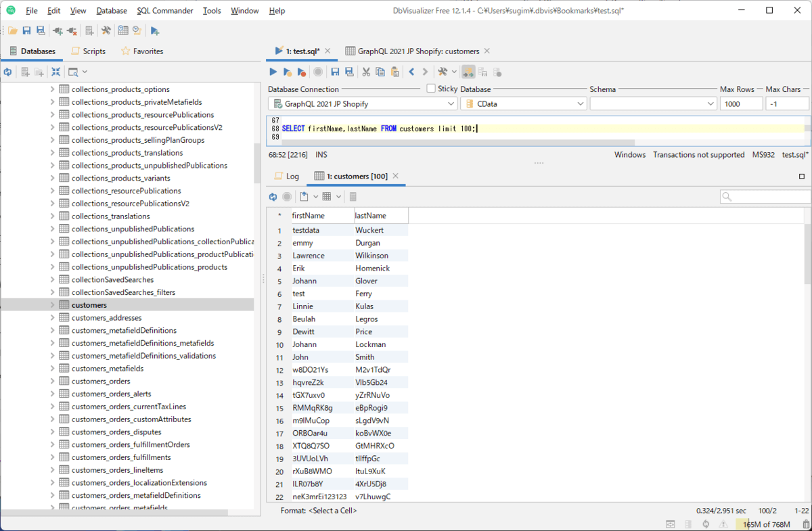
Task: Enable the Sticky checkbox
Action: click(x=431, y=89)
